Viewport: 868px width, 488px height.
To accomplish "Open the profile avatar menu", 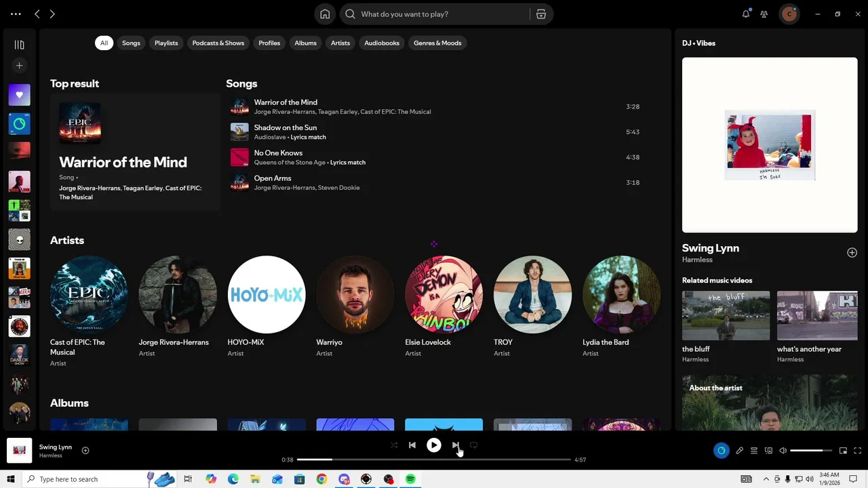I will 789,14.
